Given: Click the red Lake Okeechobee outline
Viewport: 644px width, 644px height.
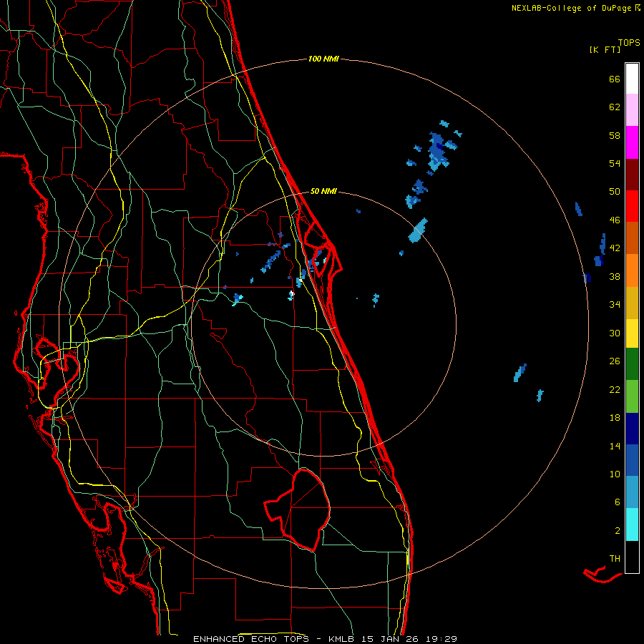Looking at the screenshot, I should [299, 509].
